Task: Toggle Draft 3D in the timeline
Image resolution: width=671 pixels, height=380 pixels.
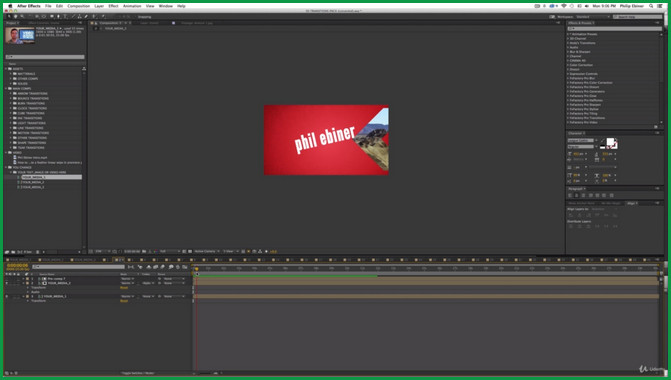Action: tap(140, 267)
